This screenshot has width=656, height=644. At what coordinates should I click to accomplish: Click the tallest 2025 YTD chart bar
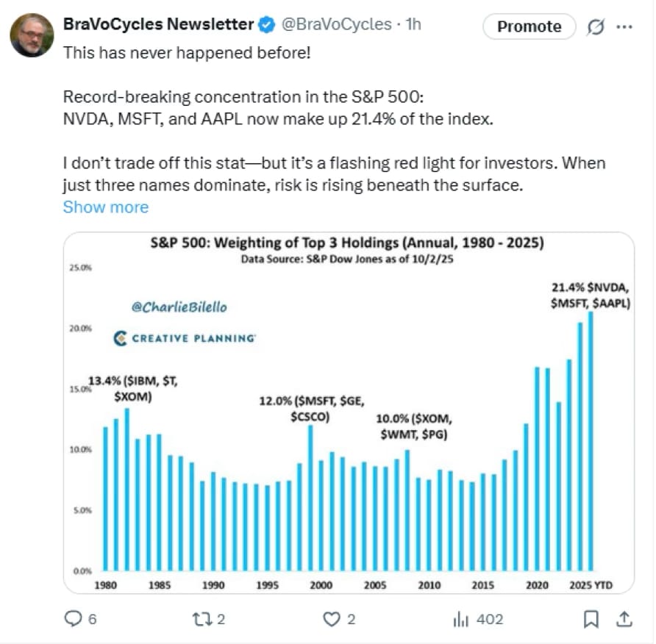[x=591, y=441]
